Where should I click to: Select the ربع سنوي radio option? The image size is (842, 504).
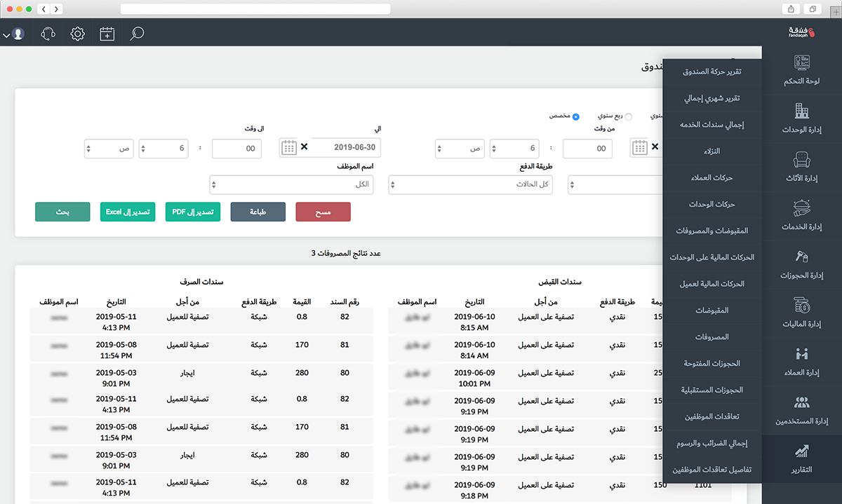pos(628,117)
